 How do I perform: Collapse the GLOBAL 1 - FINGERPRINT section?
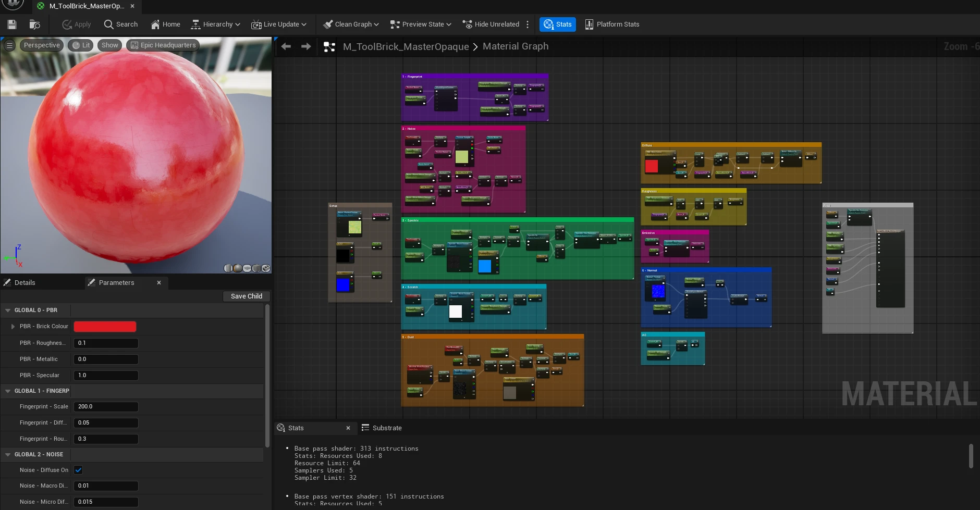point(8,391)
